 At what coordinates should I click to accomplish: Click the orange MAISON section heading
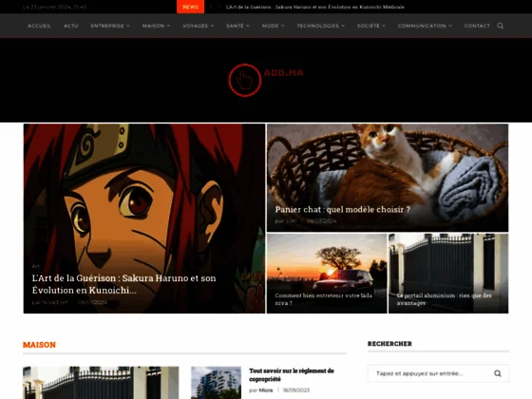[39, 345]
